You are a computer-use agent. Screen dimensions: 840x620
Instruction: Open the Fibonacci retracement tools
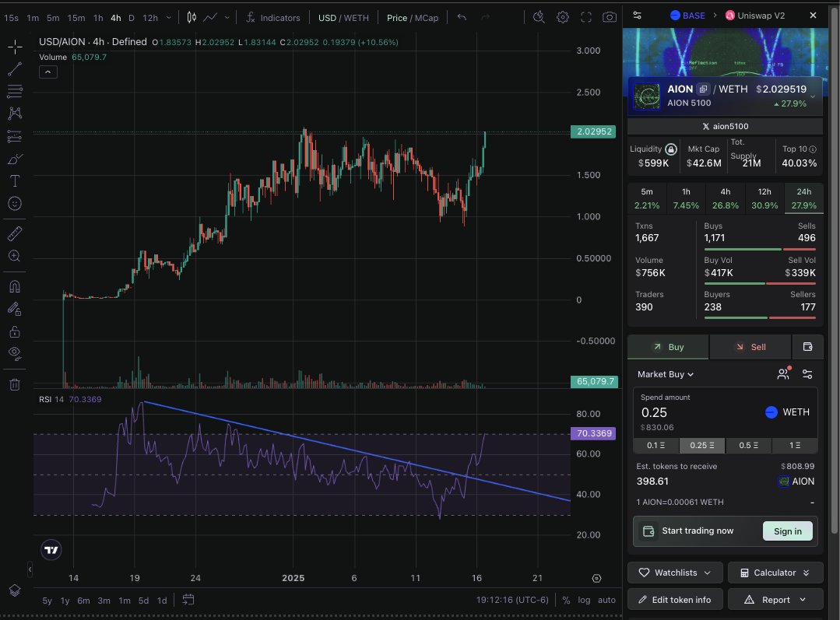[15, 92]
